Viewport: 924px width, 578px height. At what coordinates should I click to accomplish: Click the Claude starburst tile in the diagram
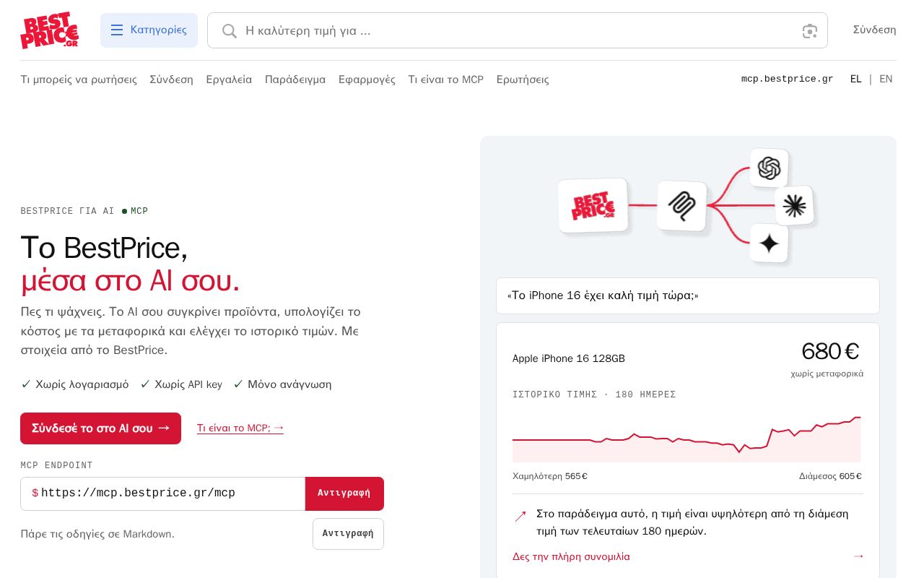[x=794, y=206]
